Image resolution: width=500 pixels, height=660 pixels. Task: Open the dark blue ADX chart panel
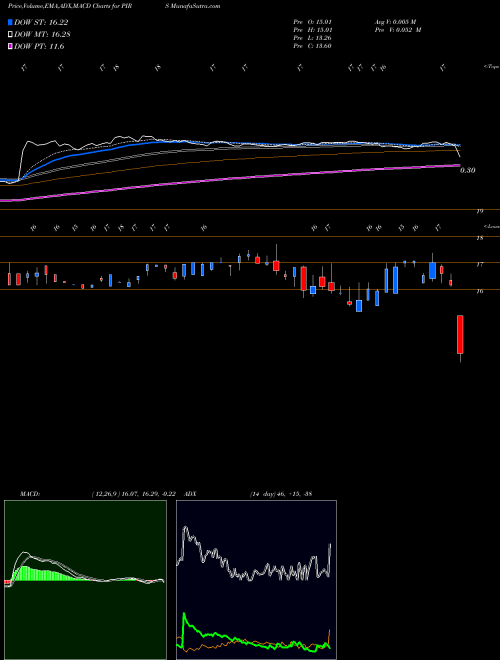256,580
